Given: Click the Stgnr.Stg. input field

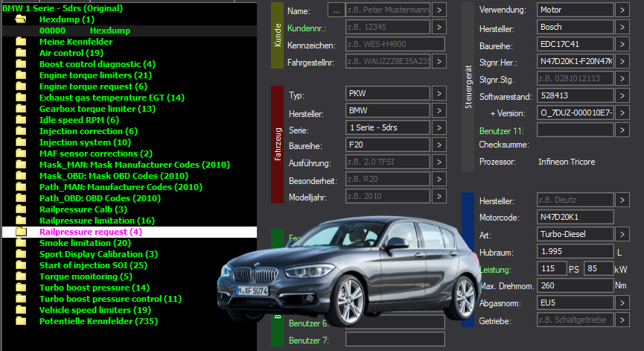Looking at the screenshot, I should coord(575,78).
